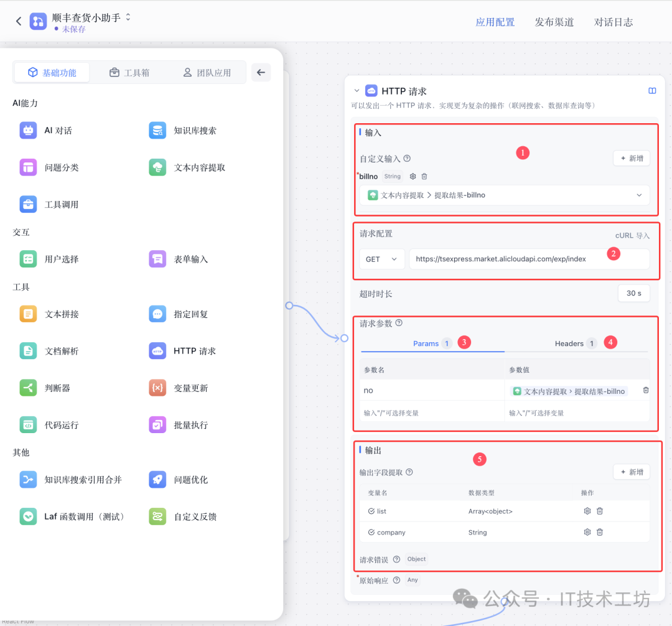This screenshot has height=626, width=672.
Task: Open the 应用配置 tab
Action: point(495,22)
